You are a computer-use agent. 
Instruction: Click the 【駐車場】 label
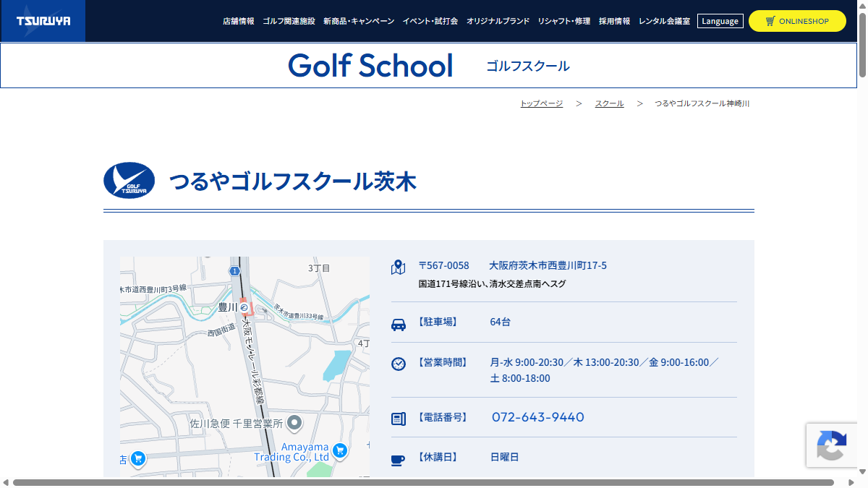[437, 322]
